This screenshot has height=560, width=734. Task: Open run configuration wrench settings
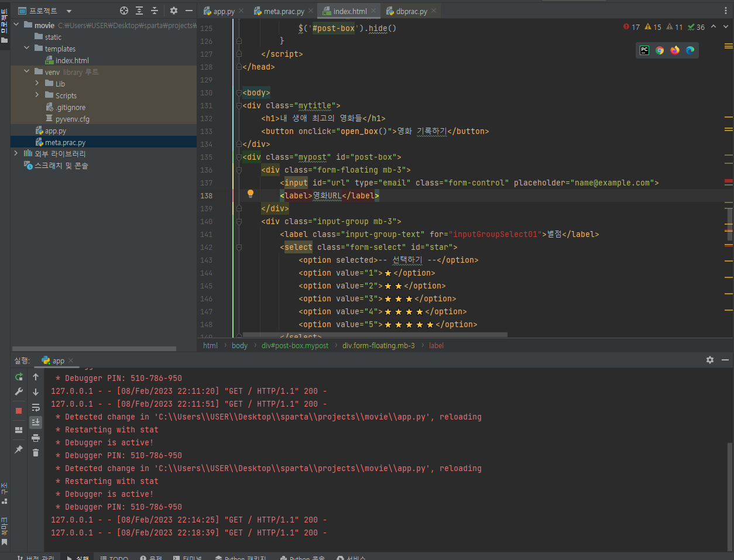19,391
